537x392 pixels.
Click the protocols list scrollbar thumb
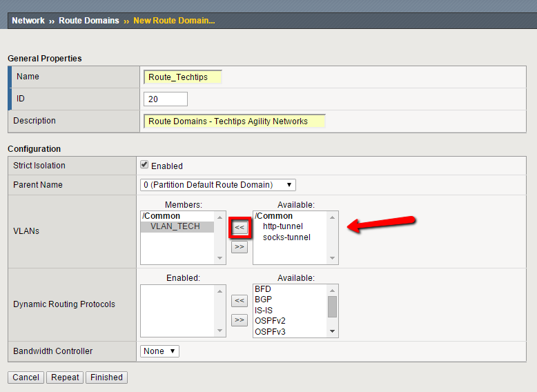point(332,306)
